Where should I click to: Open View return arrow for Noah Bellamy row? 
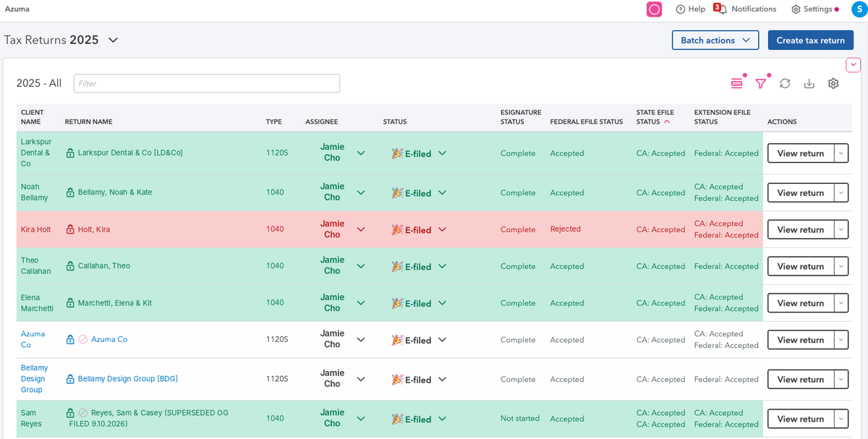[841, 193]
